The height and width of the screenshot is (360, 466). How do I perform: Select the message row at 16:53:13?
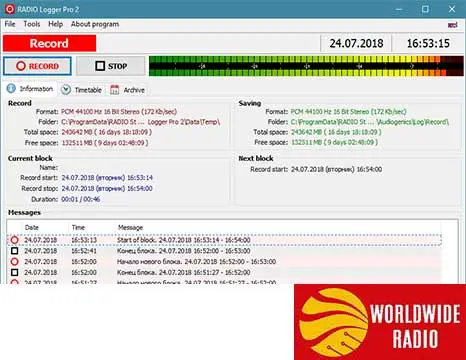pyautogui.click(x=224, y=240)
